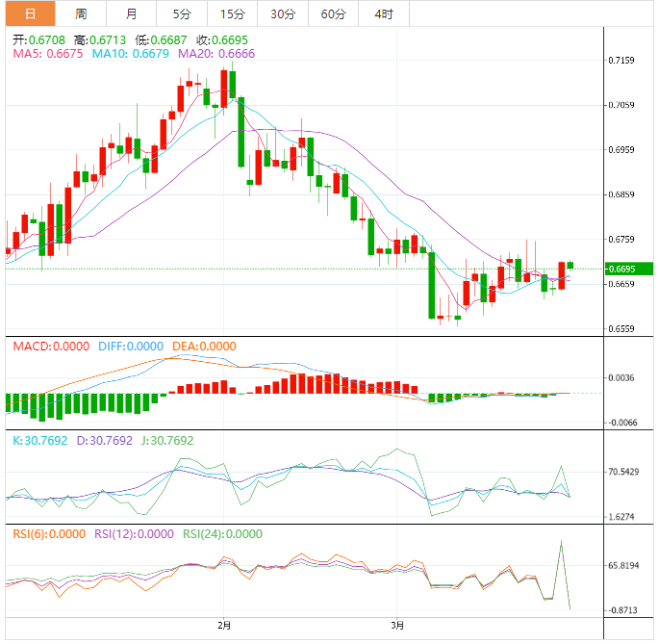The image size is (659, 644).
Task: Click the 低:0.6687 low price value
Action: tap(161, 40)
